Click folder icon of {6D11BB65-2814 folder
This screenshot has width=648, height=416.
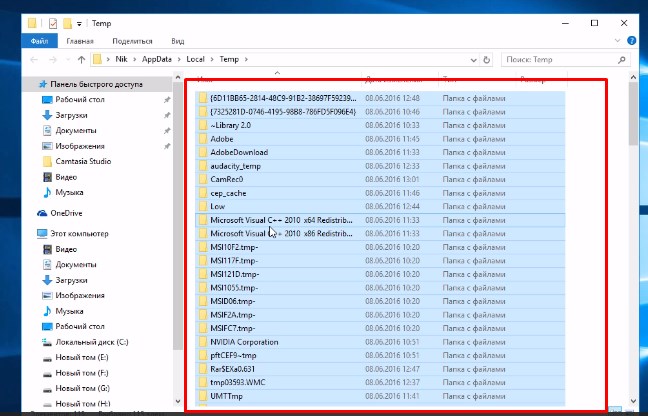coord(202,98)
